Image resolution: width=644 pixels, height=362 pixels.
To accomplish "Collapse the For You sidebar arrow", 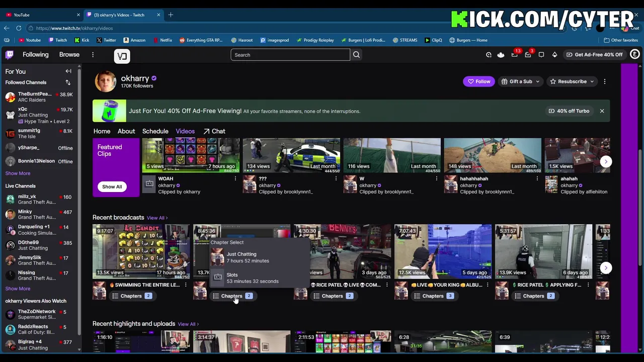I will tap(68, 71).
